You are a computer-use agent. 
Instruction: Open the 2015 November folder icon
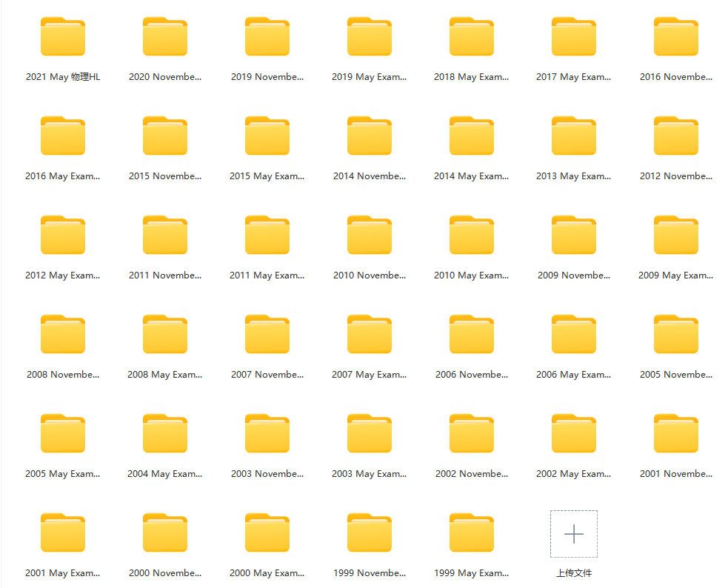(165, 136)
